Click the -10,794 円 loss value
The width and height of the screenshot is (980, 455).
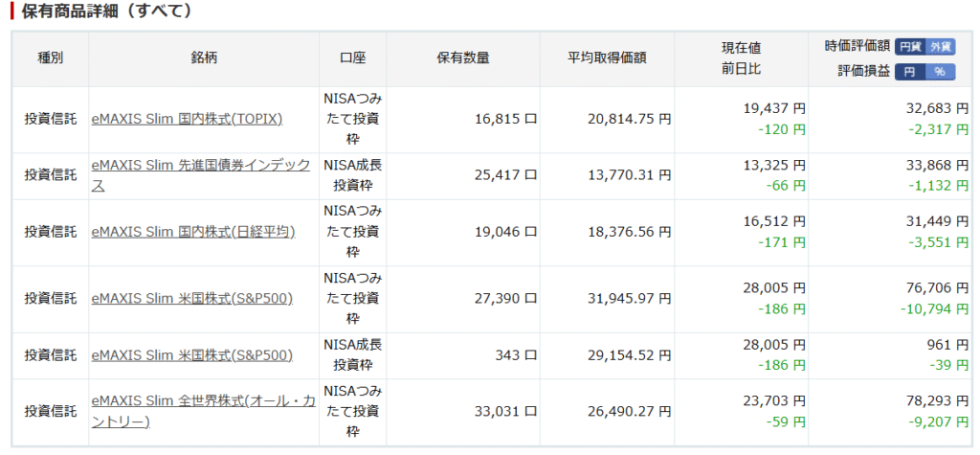click(933, 309)
